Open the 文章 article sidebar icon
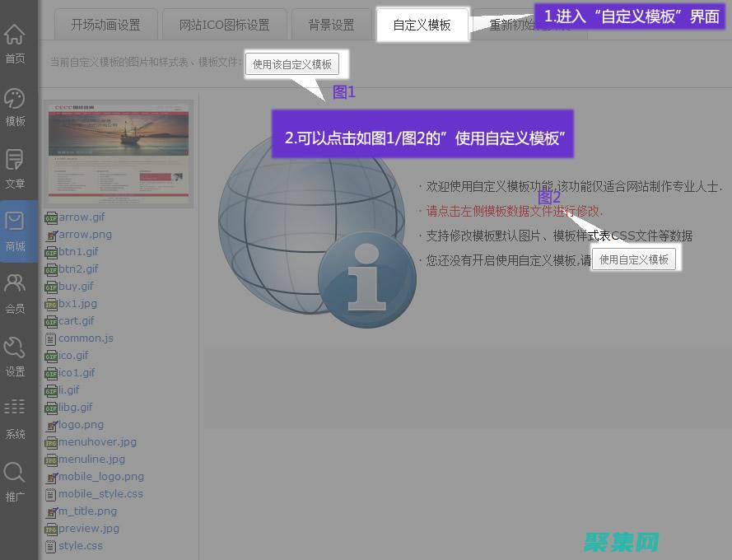The image size is (732, 560). point(15,161)
